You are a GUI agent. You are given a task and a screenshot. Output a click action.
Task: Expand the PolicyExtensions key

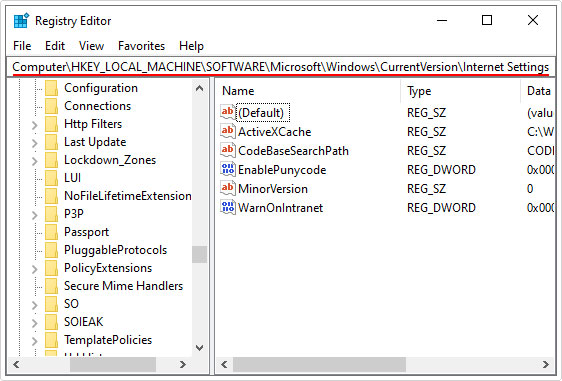coord(34,269)
